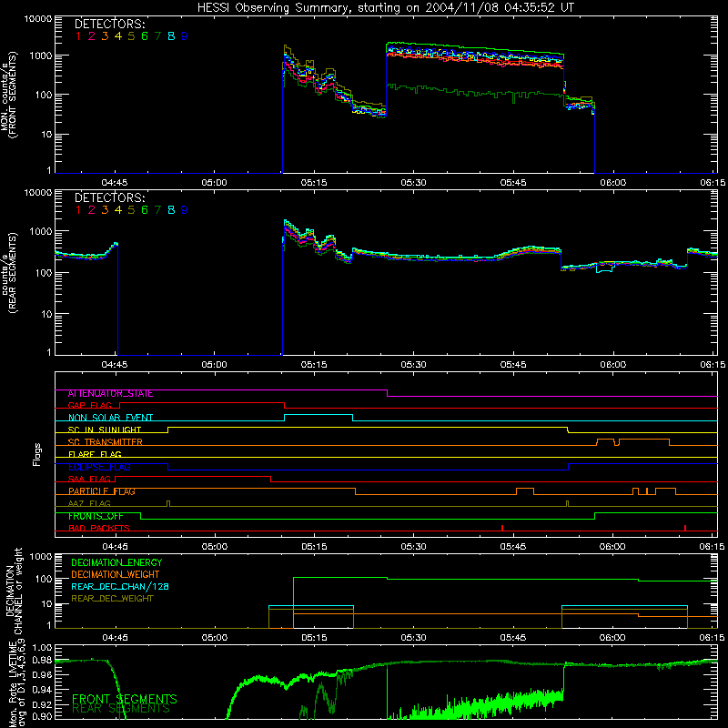
Task: Click detector 8 legend in rear segments plot
Action: click(171, 210)
